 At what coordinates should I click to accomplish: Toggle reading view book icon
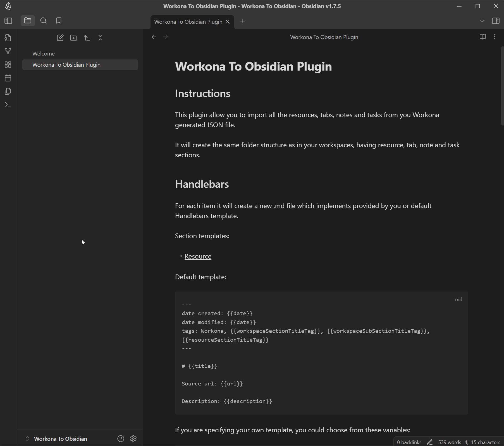pos(483,37)
